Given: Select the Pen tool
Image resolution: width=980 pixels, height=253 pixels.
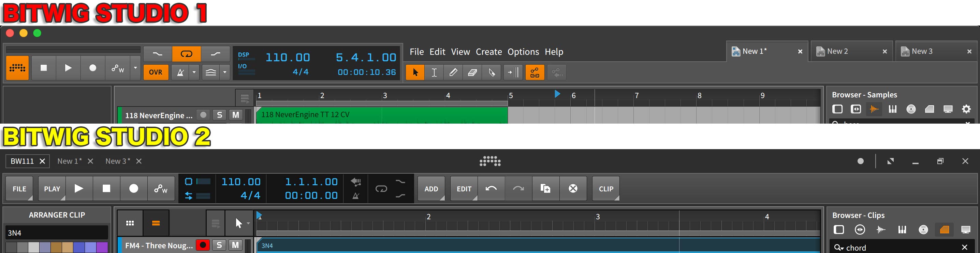Looking at the screenshot, I should point(453,72).
